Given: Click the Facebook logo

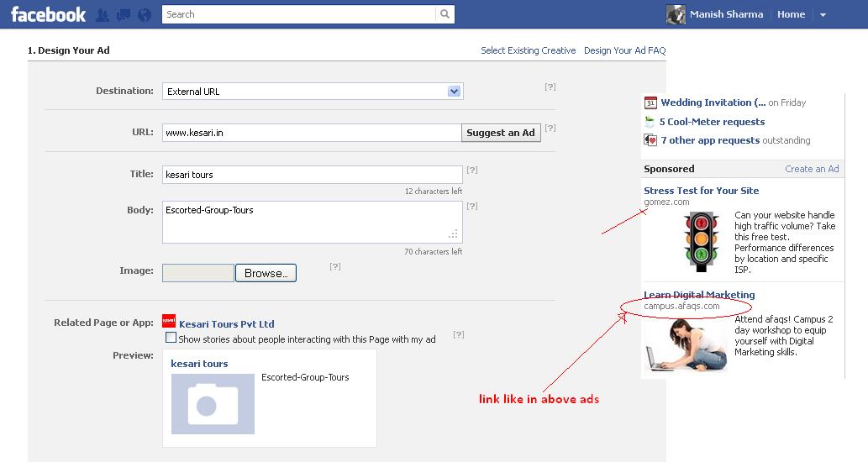Looking at the screenshot, I should pos(48,14).
